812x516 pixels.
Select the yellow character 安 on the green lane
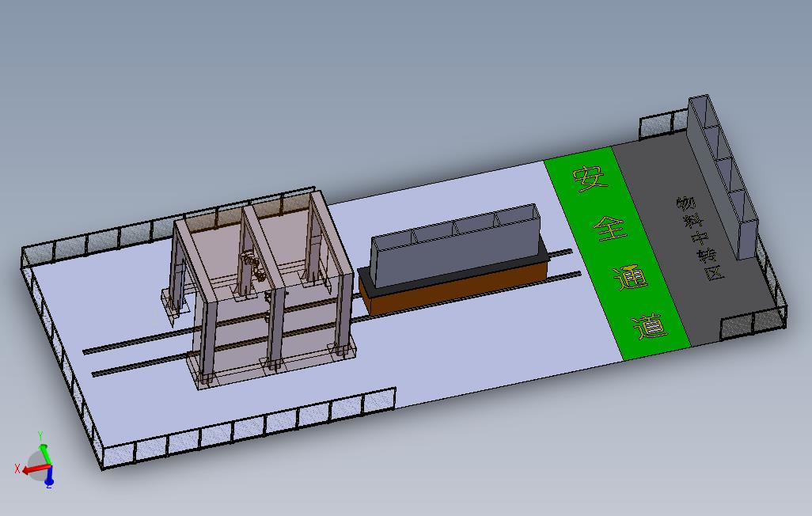(590, 178)
